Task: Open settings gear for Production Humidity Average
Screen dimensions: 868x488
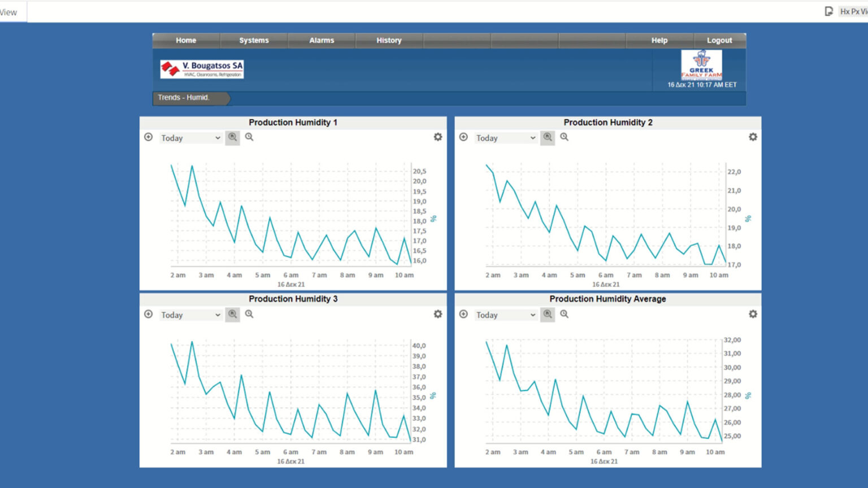Action: pyautogui.click(x=753, y=314)
